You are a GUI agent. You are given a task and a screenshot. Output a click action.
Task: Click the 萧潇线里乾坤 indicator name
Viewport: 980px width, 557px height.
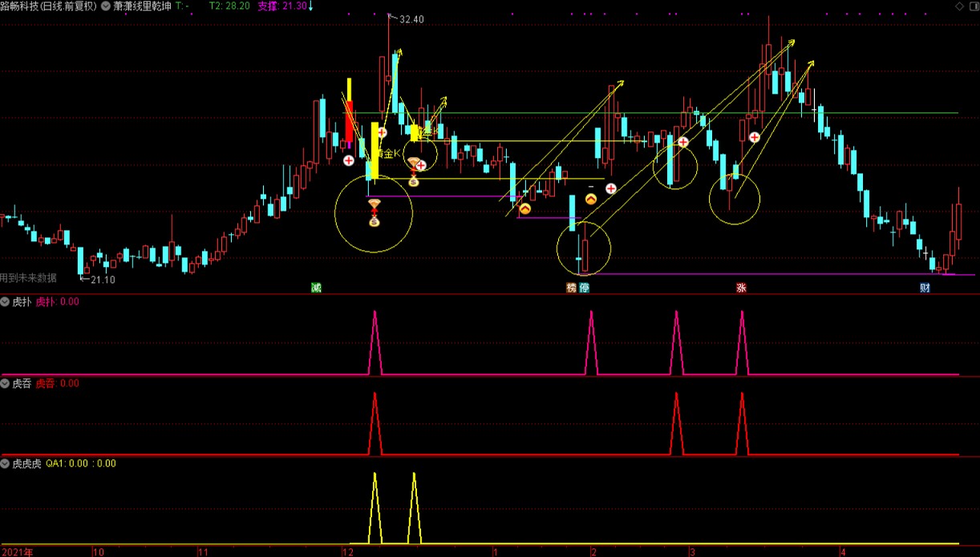pyautogui.click(x=143, y=6)
